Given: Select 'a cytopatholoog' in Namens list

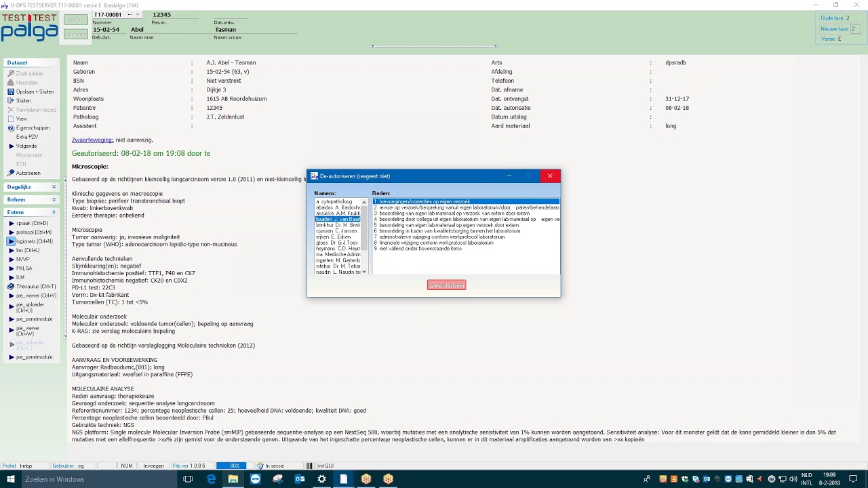Looking at the screenshot, I should click(338, 202).
